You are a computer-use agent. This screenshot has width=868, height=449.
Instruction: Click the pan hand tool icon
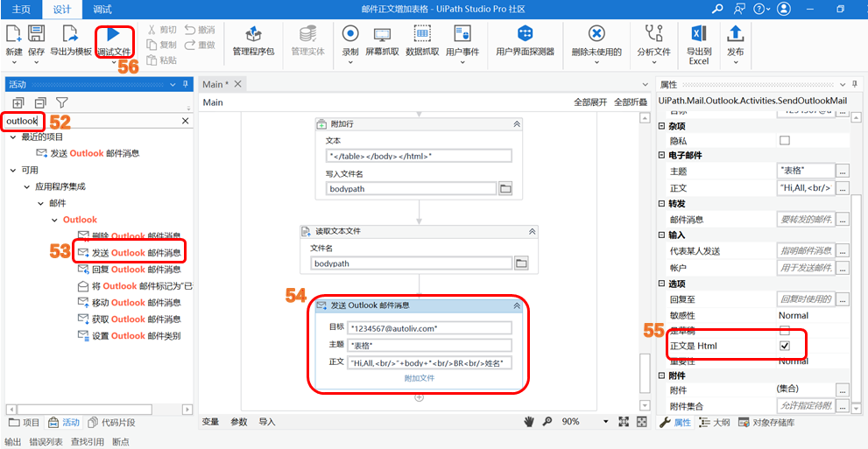tap(529, 421)
